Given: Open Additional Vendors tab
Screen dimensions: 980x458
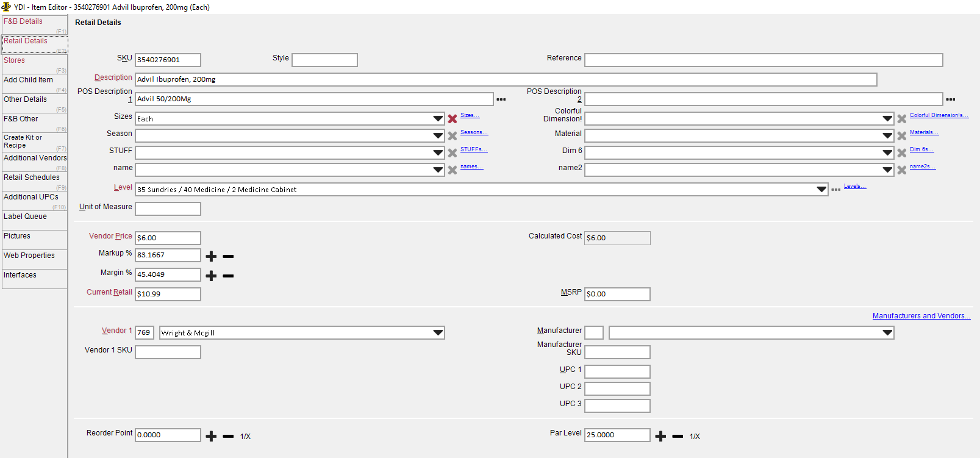Looking at the screenshot, I should (35, 162).
